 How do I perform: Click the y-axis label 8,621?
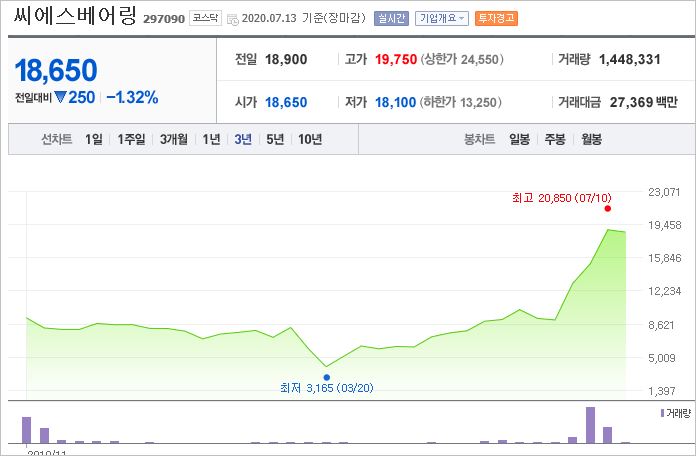pyautogui.click(x=661, y=325)
